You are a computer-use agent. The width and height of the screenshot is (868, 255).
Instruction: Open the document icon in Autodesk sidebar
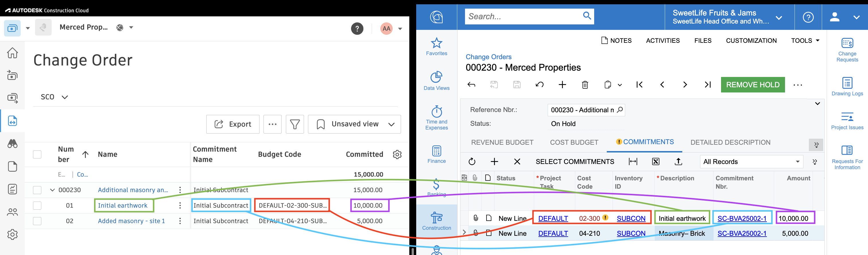click(x=12, y=167)
